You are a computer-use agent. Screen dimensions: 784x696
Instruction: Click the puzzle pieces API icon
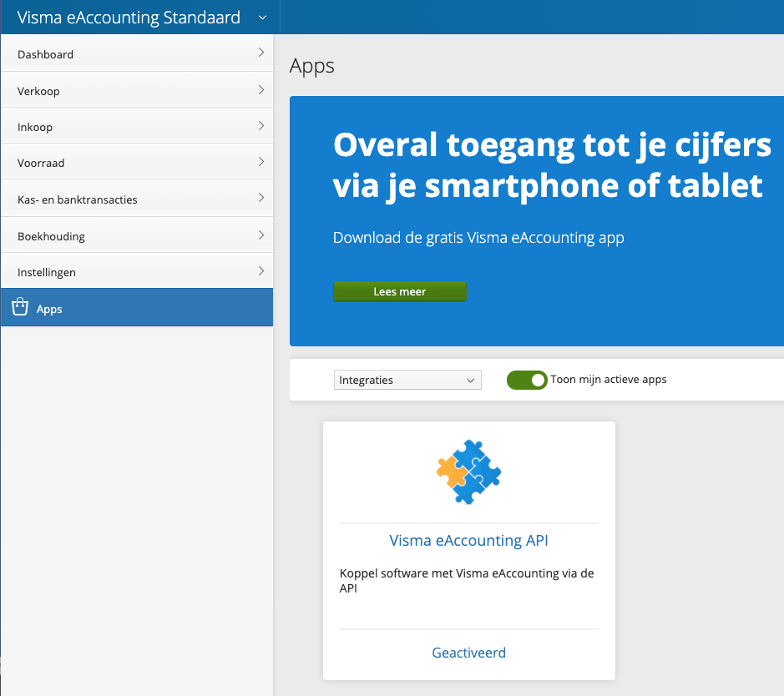(468, 472)
